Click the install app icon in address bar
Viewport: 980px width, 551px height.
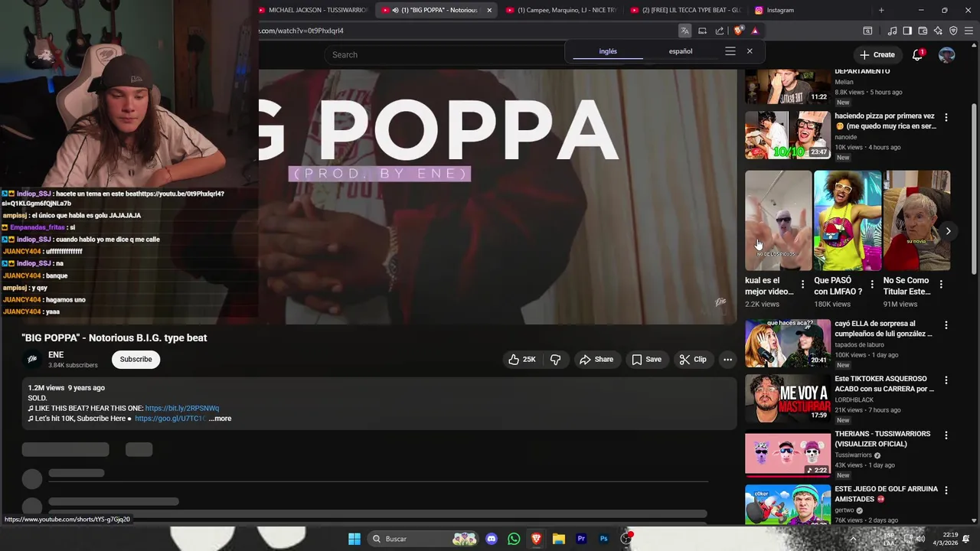[x=702, y=31]
